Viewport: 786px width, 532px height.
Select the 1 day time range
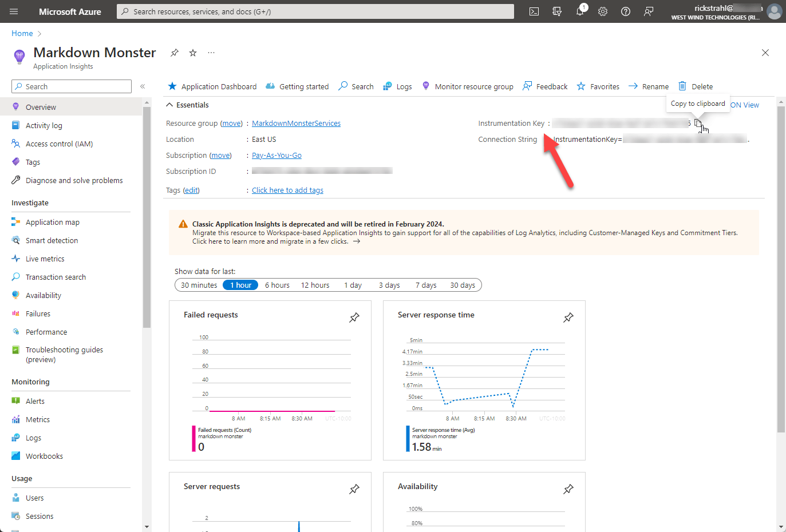point(353,285)
